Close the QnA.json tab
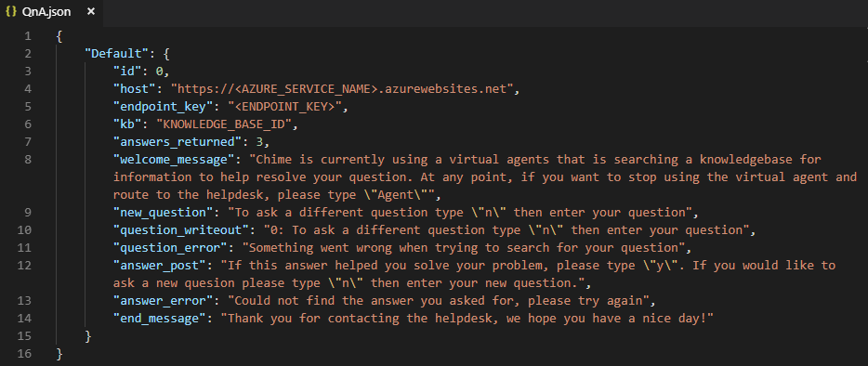The image size is (868, 366). tap(91, 12)
